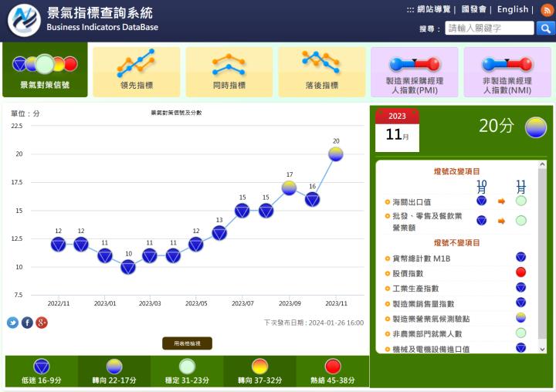The width and height of the screenshot is (556, 392).
Task: Click the indicator list scrollbar thumb
Action: [x=542, y=253]
